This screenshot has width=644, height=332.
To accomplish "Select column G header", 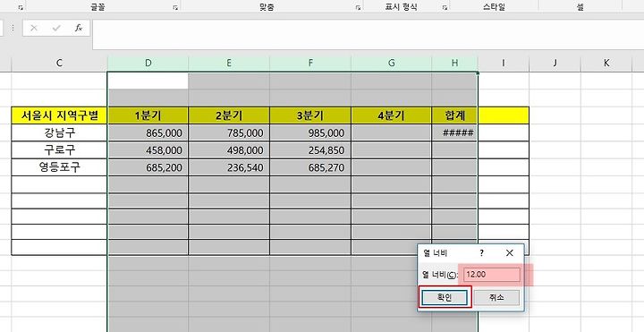I will [392, 63].
